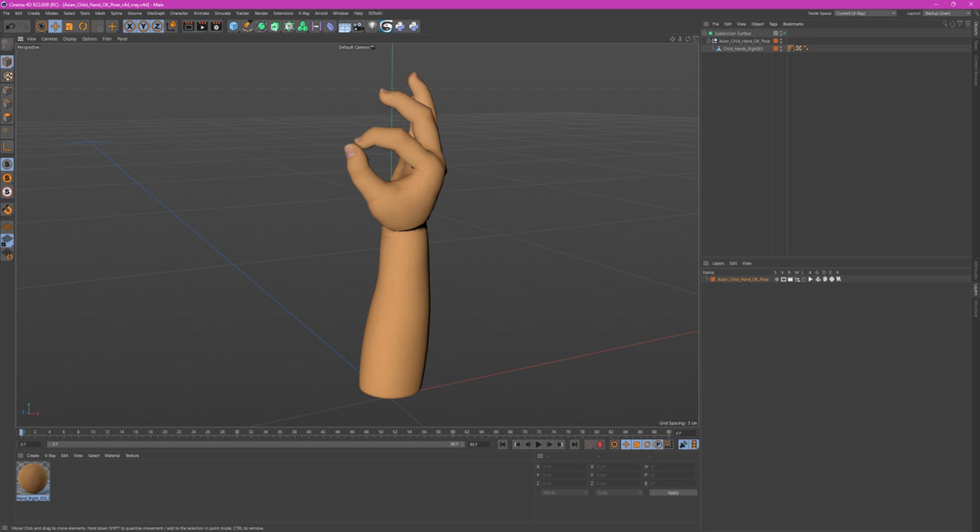This screenshot has width=980, height=532.
Task: Toggle Y axis lock
Action: pos(143,27)
